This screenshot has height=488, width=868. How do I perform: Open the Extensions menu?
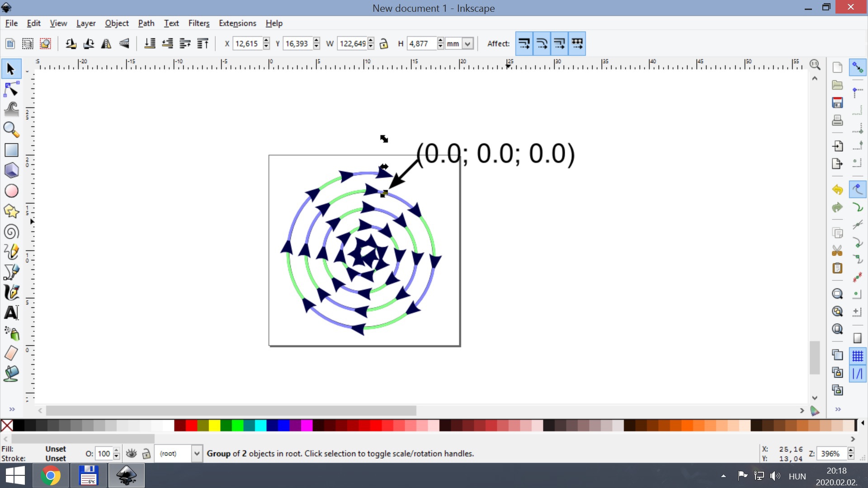coord(237,23)
